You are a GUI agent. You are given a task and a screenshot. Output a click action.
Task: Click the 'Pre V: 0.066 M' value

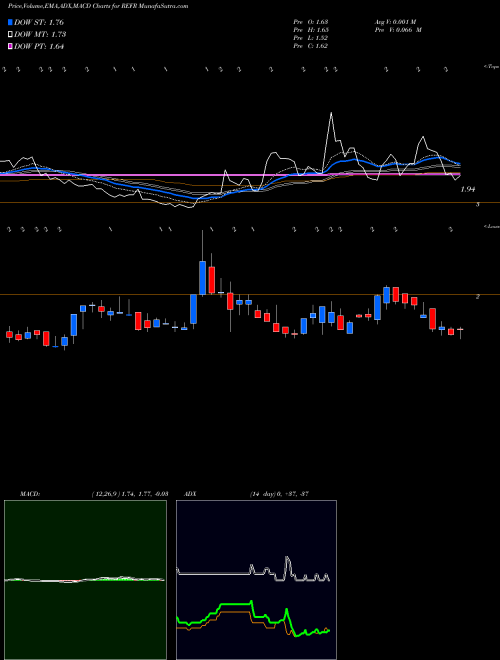(398, 30)
